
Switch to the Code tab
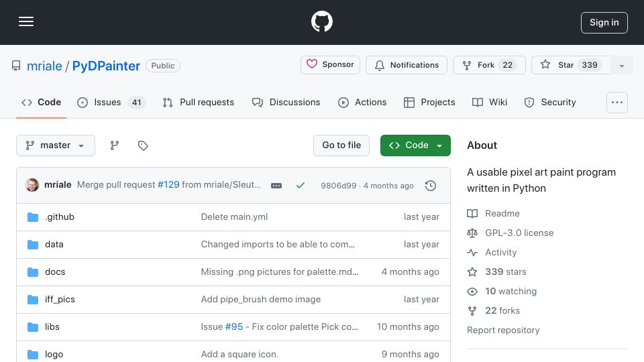[x=41, y=102]
